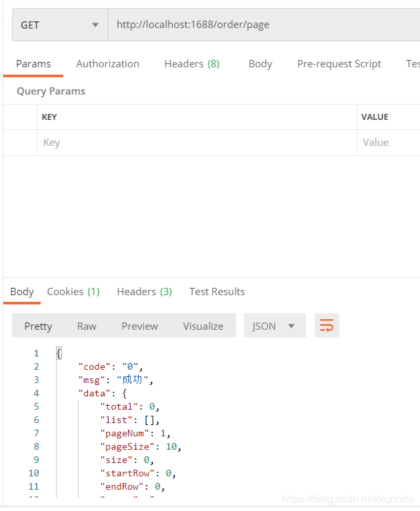
Task: Click the Value query param field
Action: [389, 143]
